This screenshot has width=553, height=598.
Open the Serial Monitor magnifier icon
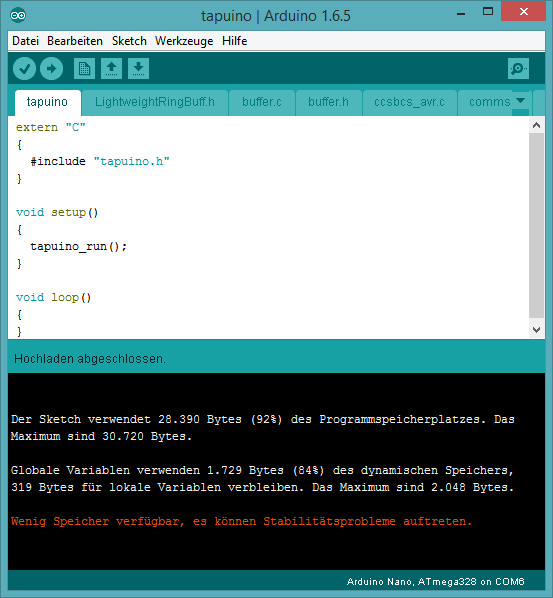pyautogui.click(x=518, y=69)
